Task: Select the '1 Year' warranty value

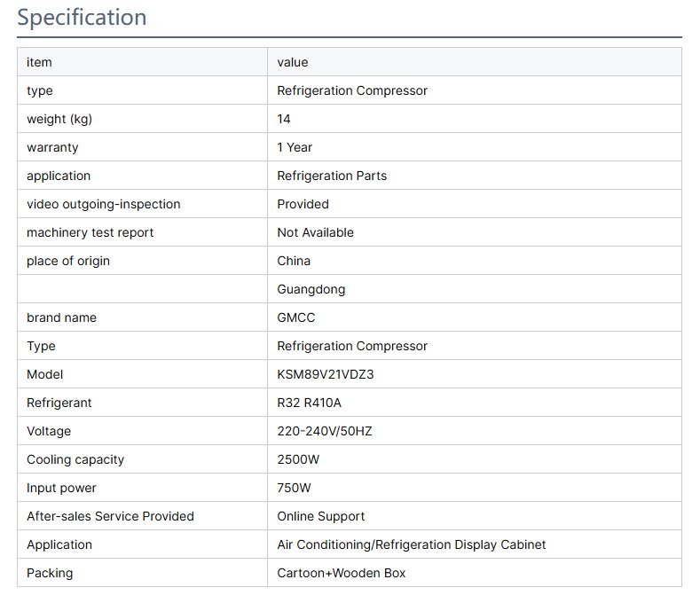Action: [x=295, y=147]
